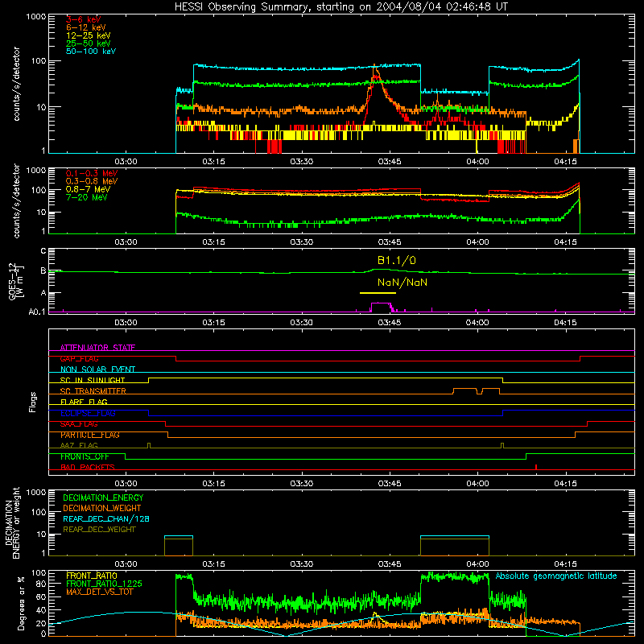This screenshot has width=644, height=644.
Task: Click the FRONT_RATIO_1225 legend label
Action: click(x=104, y=584)
